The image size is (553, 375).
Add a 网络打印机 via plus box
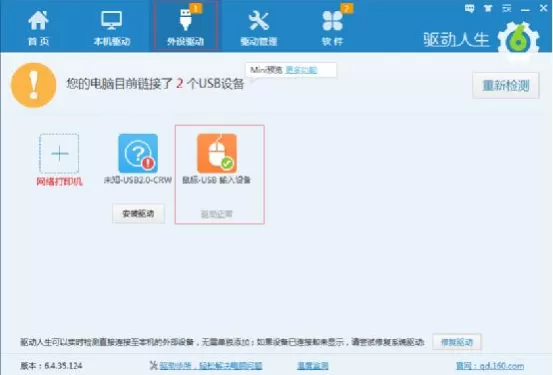[x=59, y=153]
